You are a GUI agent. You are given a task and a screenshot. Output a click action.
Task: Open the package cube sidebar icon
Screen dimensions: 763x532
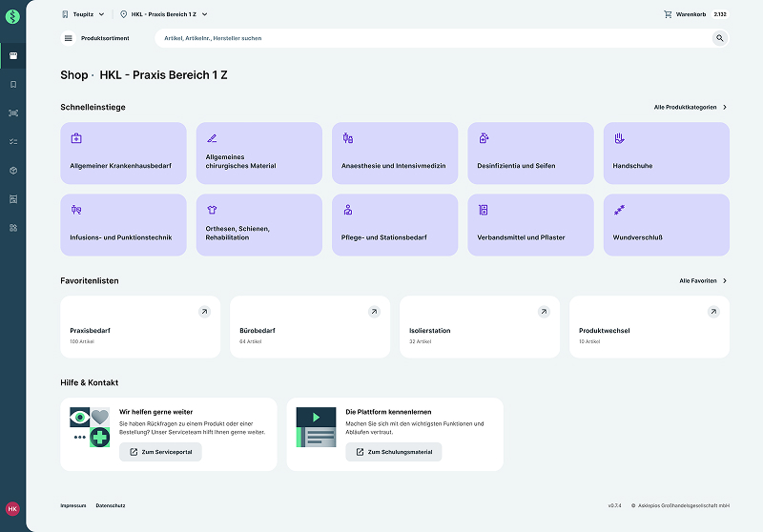[x=13, y=171]
